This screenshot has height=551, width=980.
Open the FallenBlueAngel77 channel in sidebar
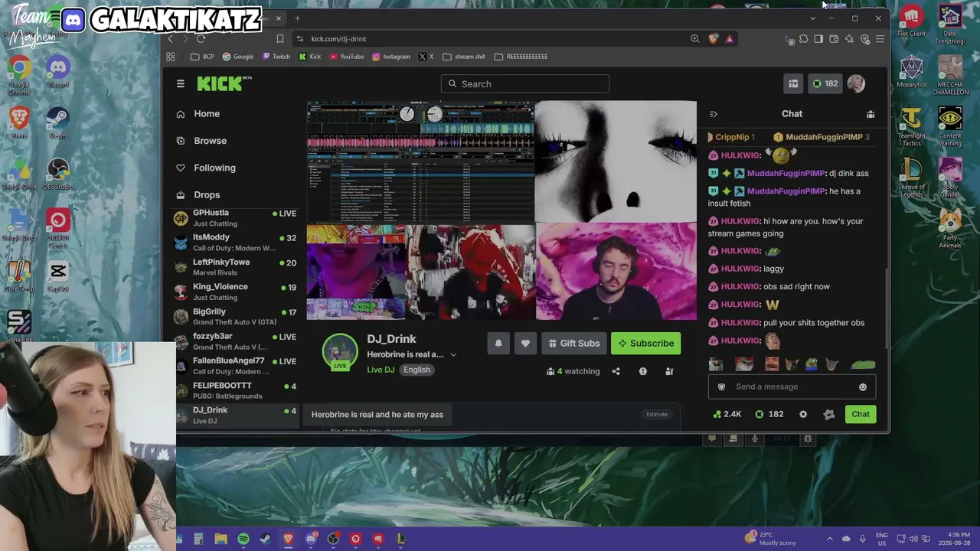click(x=236, y=366)
